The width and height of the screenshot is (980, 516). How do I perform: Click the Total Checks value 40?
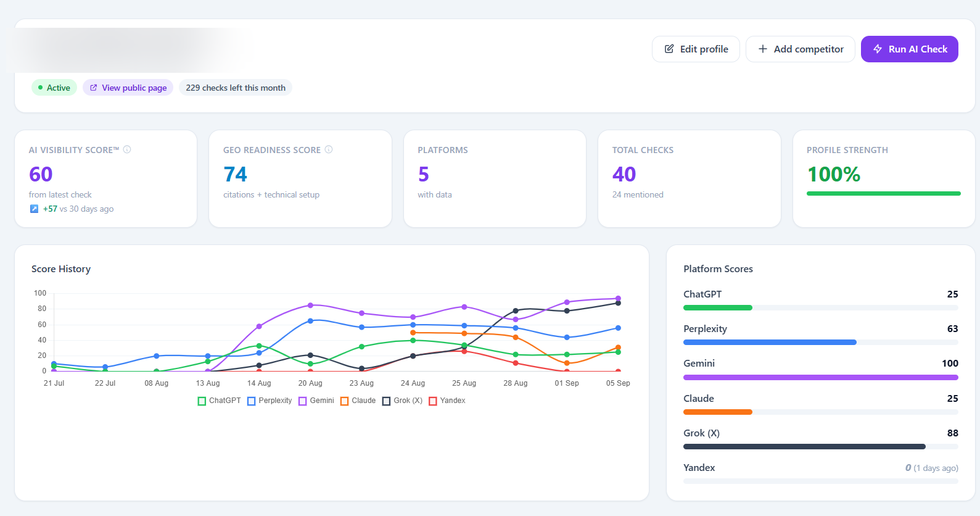point(624,174)
